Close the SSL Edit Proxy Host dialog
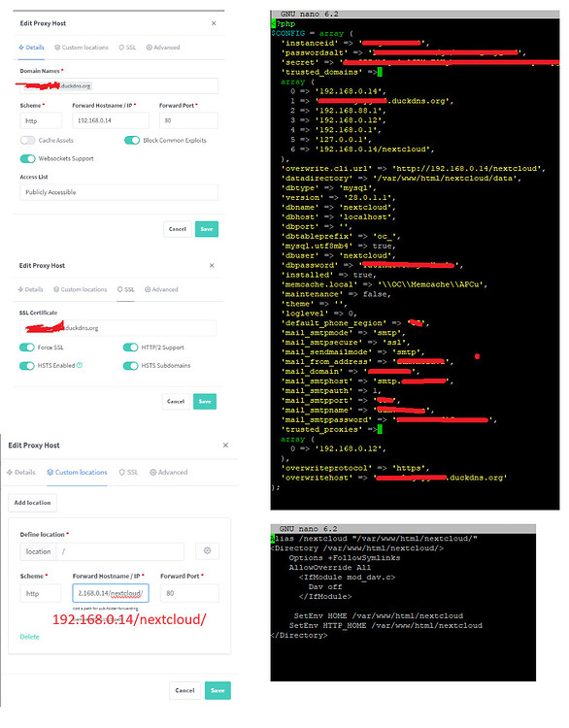The width and height of the screenshot is (569, 728). [212, 266]
